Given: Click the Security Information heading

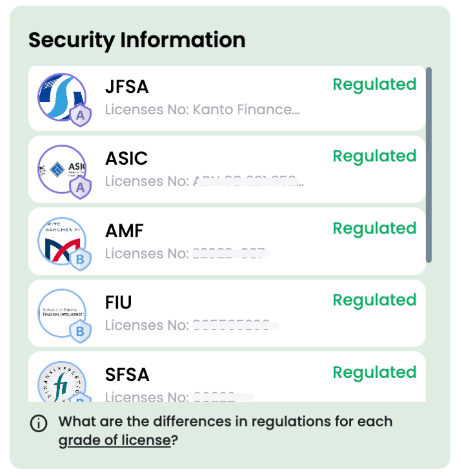Looking at the screenshot, I should (x=137, y=40).
